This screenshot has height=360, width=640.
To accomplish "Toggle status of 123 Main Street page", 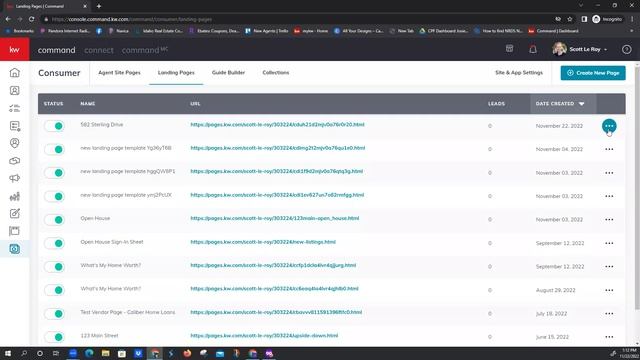I will [54, 337].
